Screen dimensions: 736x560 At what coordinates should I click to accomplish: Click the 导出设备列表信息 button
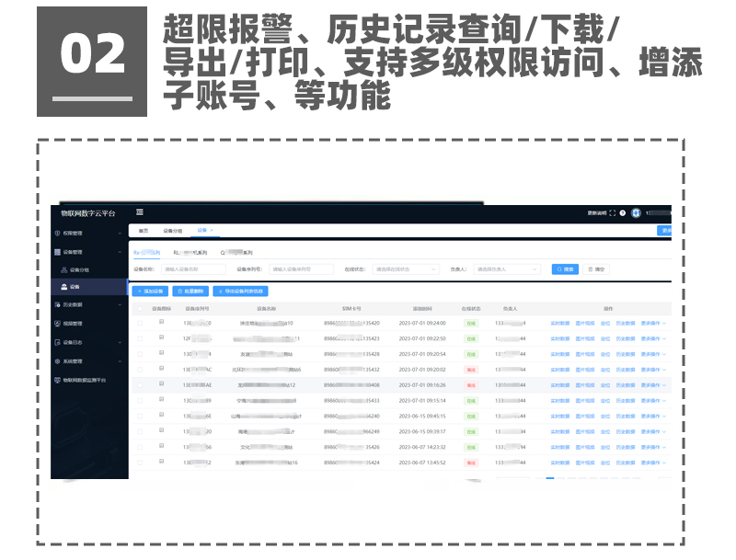[240, 291]
